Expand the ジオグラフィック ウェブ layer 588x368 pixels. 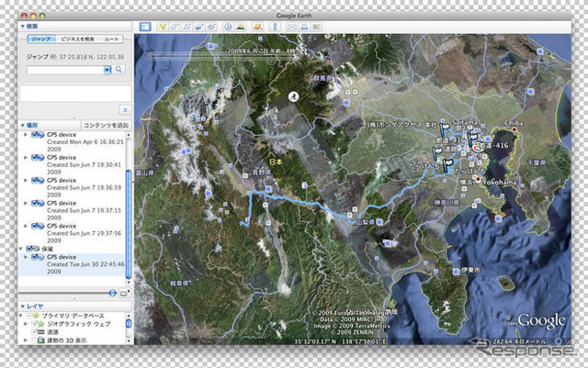pos(26,323)
